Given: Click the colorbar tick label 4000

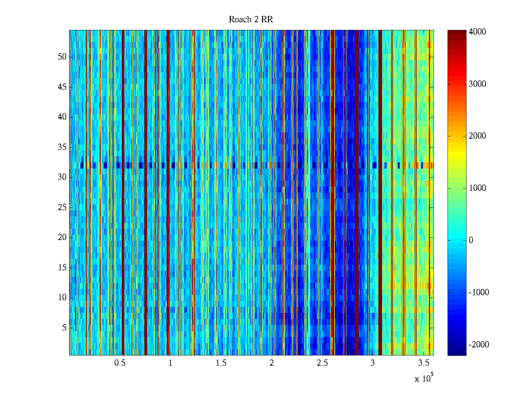Looking at the screenshot, I should coord(477,32).
